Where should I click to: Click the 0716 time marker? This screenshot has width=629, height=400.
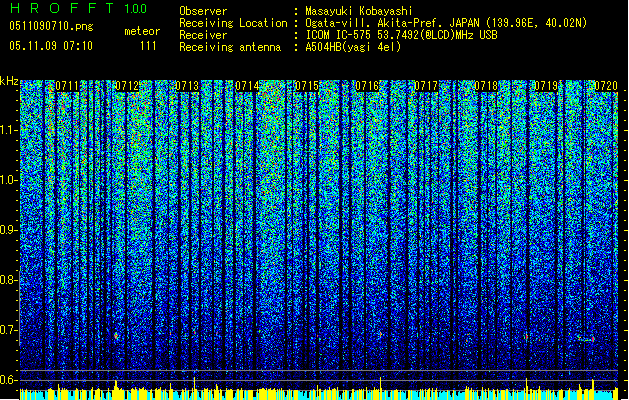[x=367, y=86]
